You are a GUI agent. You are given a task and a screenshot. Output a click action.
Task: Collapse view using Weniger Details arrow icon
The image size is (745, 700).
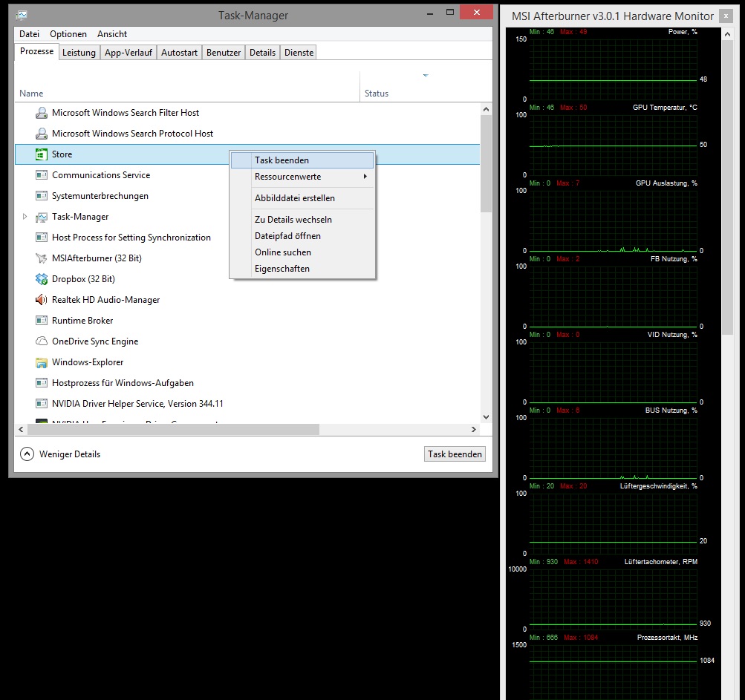click(x=27, y=454)
